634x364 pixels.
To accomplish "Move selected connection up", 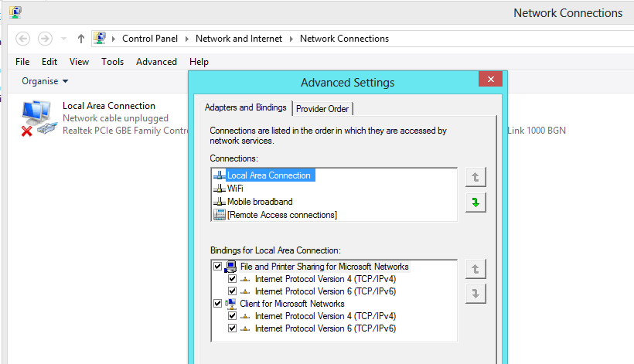I will click(475, 177).
